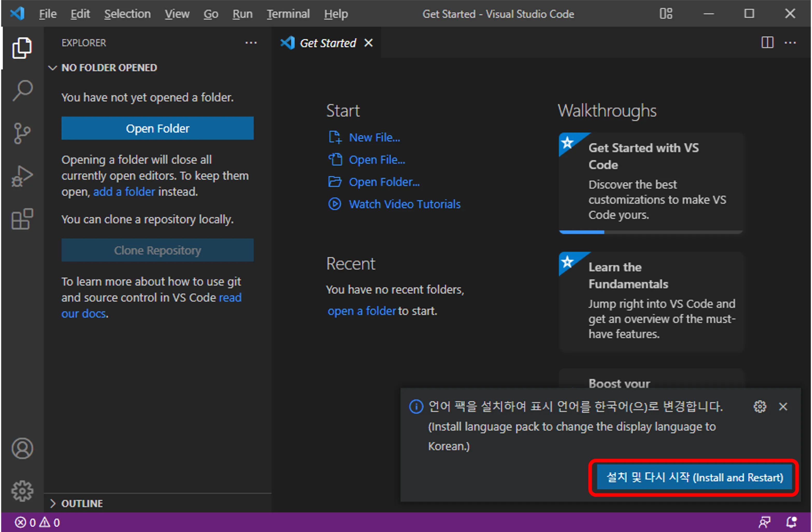Open the Manage gear menu
This screenshot has height=532, width=812.
point(22,491)
